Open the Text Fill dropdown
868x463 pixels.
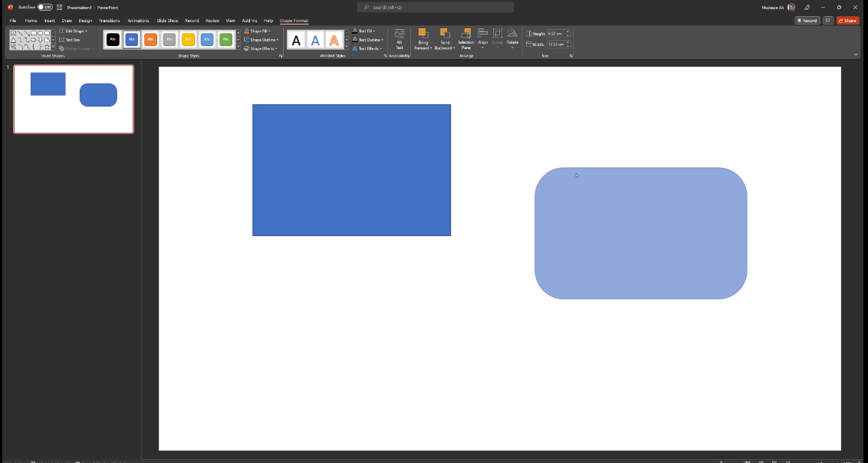(363, 31)
